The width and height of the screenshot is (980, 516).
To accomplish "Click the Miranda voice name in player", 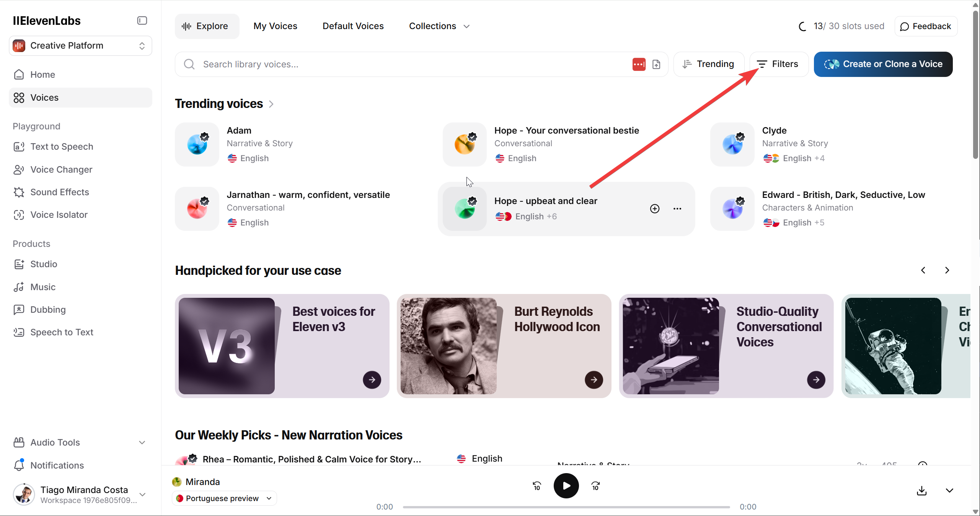I will 203,482.
